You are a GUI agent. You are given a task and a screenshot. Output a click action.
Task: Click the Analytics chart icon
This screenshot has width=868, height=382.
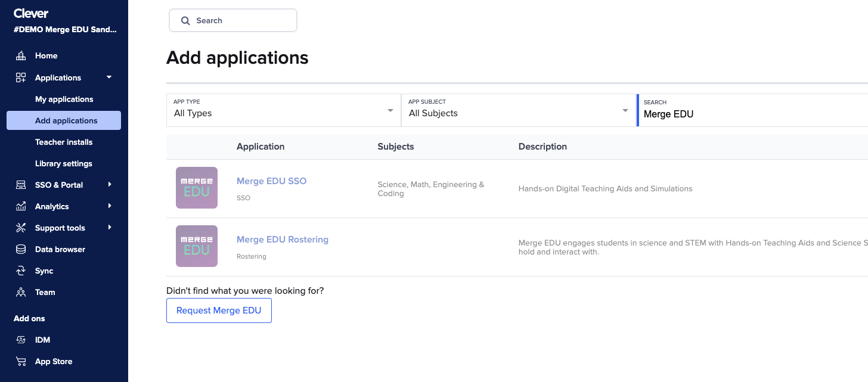coord(21,206)
